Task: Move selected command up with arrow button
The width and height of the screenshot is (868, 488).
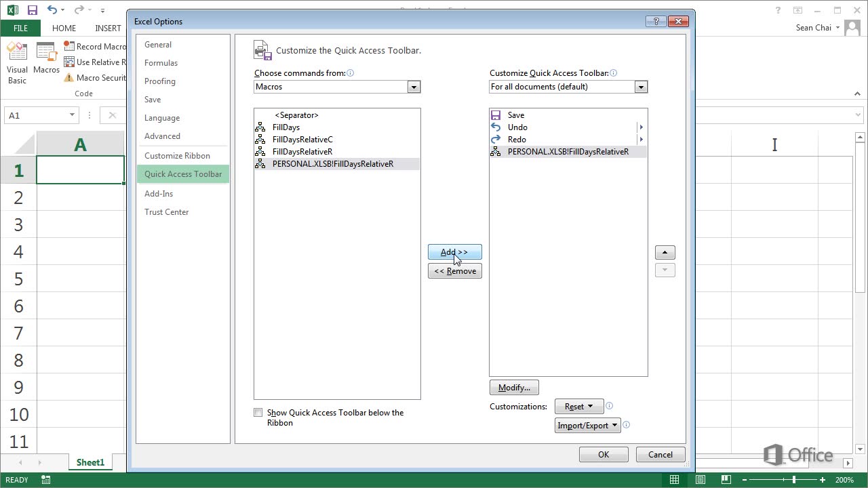Action: click(x=665, y=252)
